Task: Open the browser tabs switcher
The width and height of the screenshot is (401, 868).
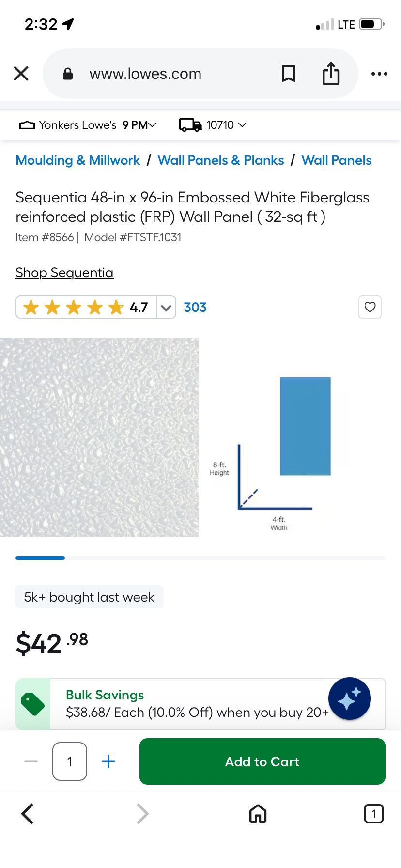Action: click(x=373, y=814)
